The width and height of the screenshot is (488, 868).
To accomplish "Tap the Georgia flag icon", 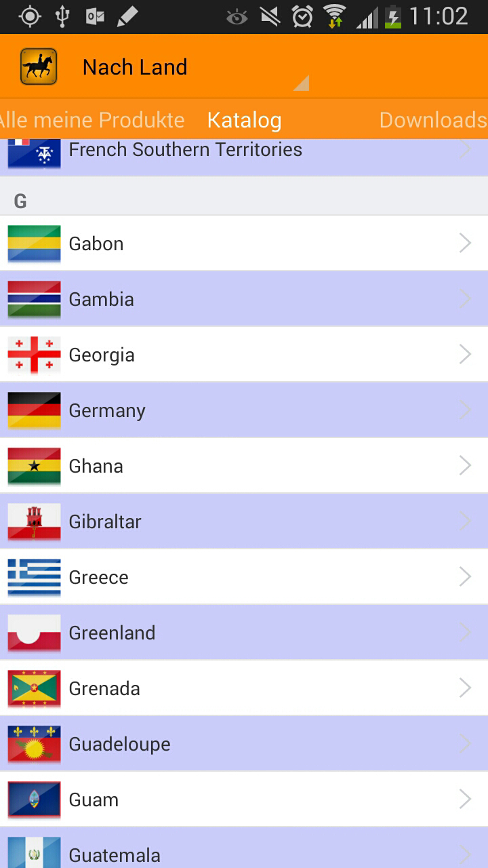I will (x=34, y=355).
